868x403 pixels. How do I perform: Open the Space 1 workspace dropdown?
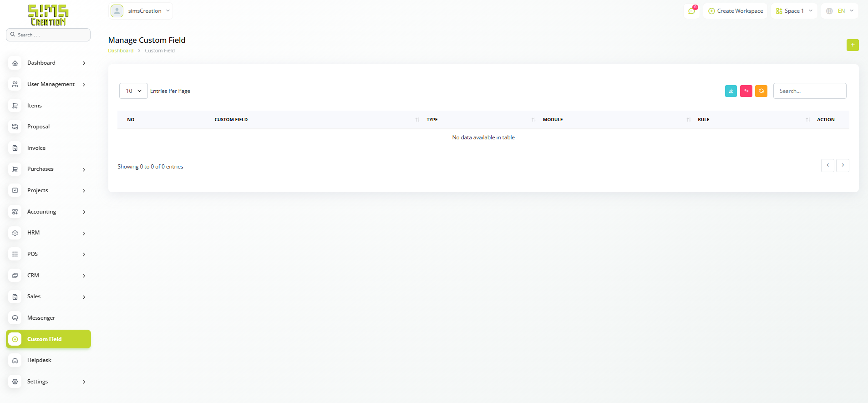(794, 11)
